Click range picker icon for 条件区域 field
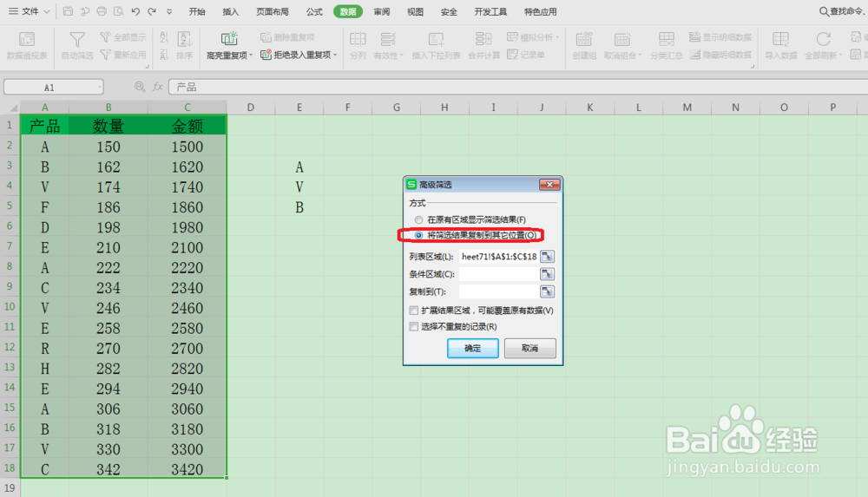This screenshot has width=868, height=497. [x=547, y=274]
